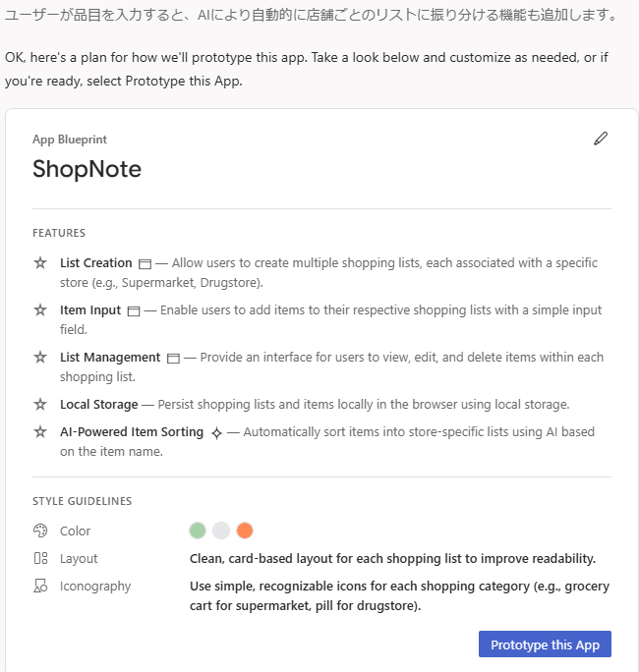Click the UI window icon after List Creation

coord(145,264)
